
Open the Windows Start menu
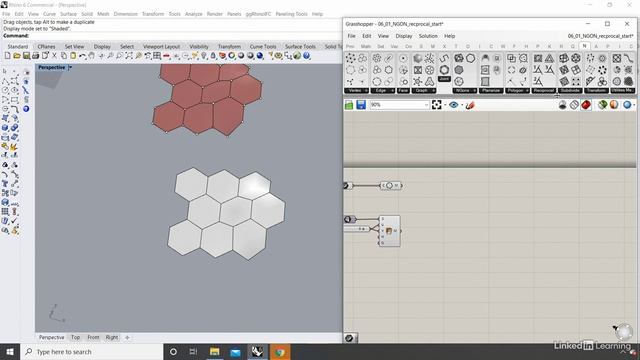tap(10, 352)
